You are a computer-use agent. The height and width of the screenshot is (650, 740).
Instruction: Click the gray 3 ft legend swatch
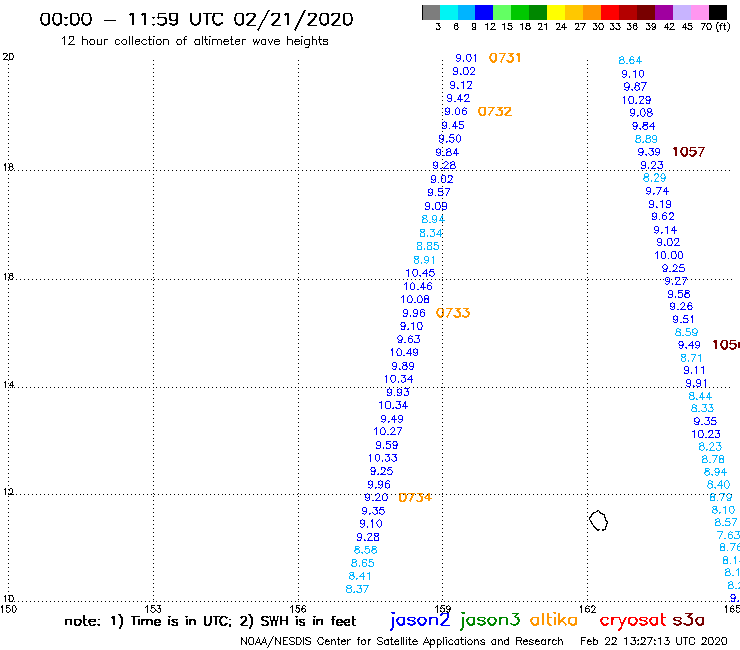click(x=431, y=12)
